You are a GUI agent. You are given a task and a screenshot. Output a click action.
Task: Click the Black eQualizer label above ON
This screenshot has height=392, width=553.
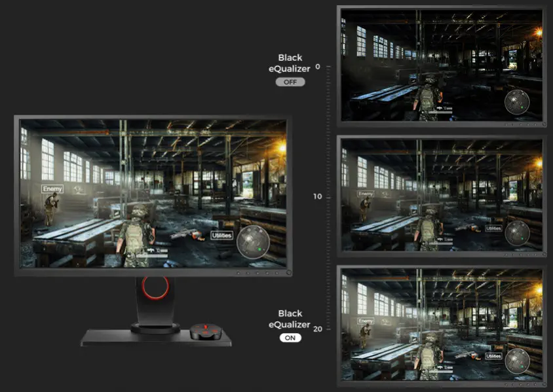coord(290,319)
